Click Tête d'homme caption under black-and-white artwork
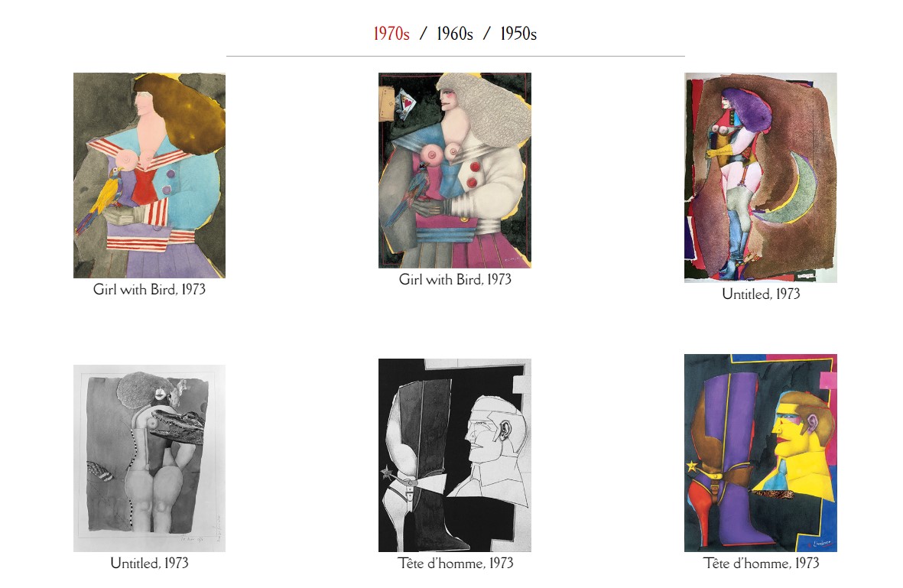This screenshot has height=588, width=903. [x=455, y=563]
